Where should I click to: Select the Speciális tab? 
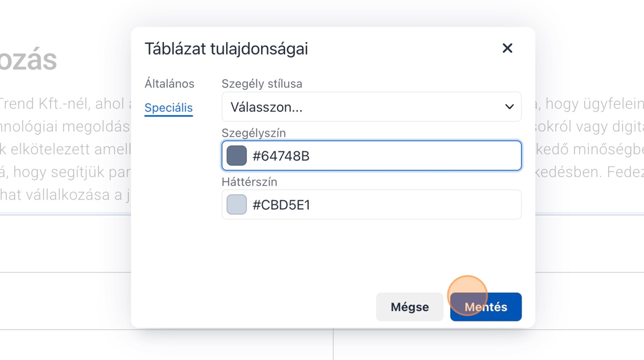[168, 108]
